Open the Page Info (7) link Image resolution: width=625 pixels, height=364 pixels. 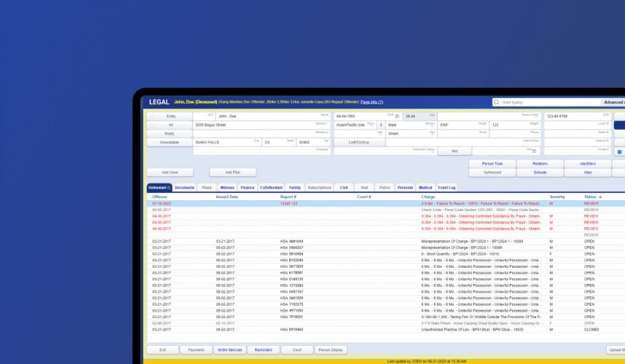tap(372, 102)
